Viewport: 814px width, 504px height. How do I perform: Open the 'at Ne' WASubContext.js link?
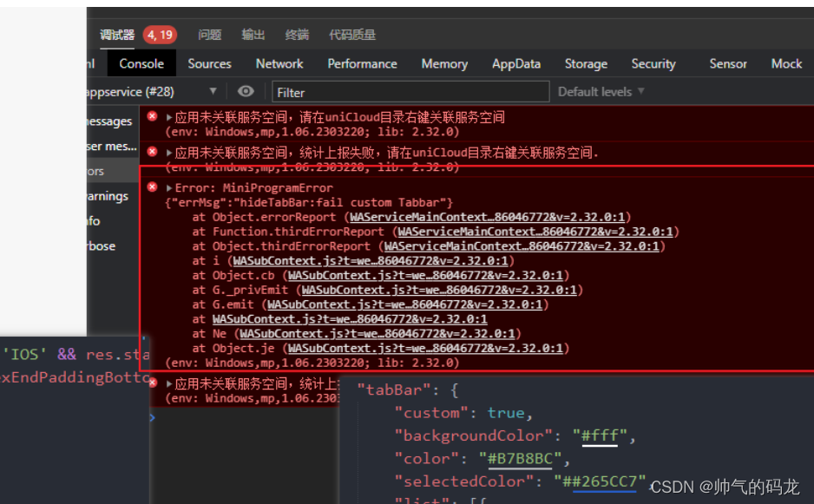(377, 333)
